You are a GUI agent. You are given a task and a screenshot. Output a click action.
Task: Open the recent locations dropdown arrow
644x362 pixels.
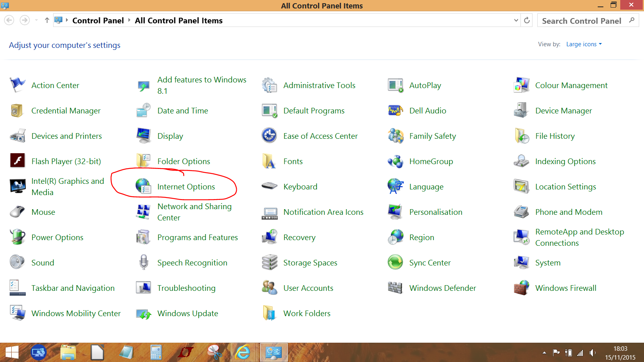point(36,21)
